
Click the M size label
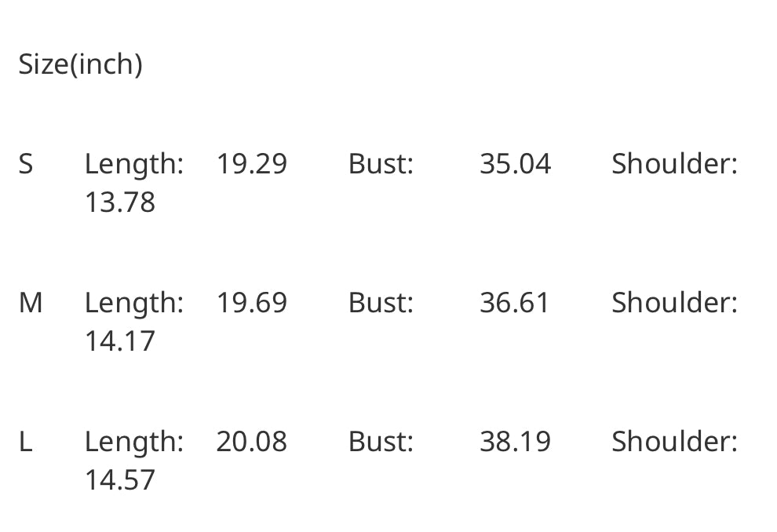pyautogui.click(x=31, y=303)
